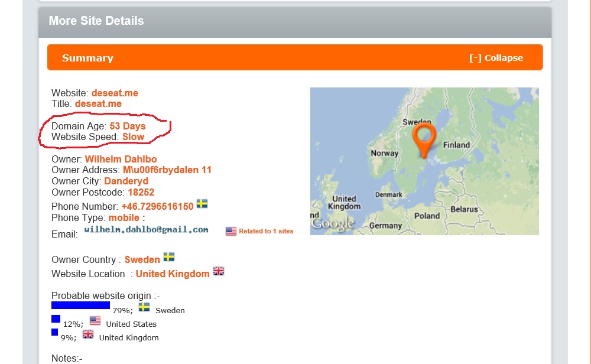Click the phone number +46.7296516150
Viewport: 591px width, 364px height.
pos(157,206)
